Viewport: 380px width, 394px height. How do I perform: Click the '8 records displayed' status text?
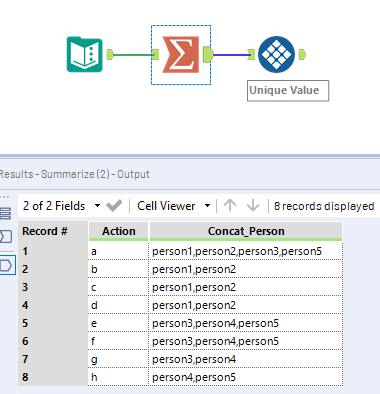pos(324,206)
